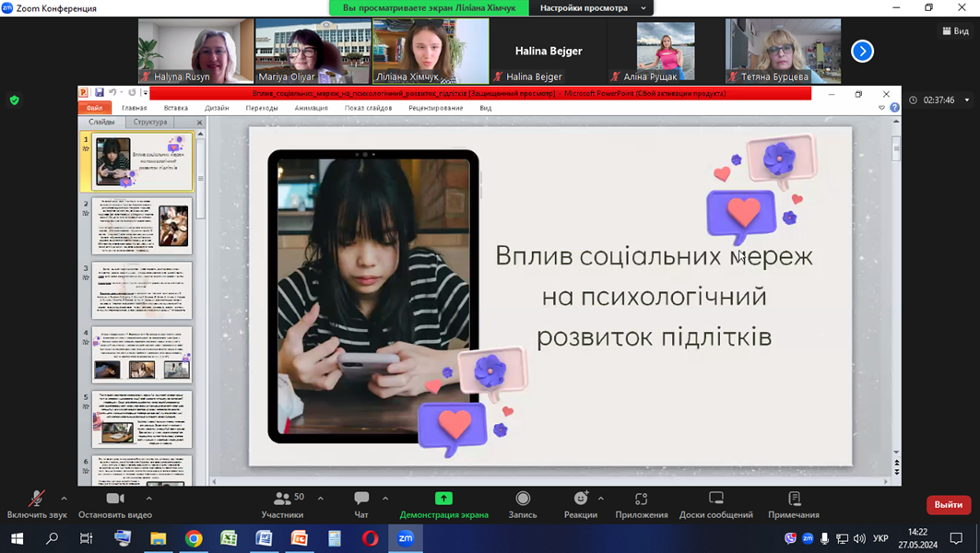Click the encryption shield icon

pyautogui.click(x=14, y=100)
